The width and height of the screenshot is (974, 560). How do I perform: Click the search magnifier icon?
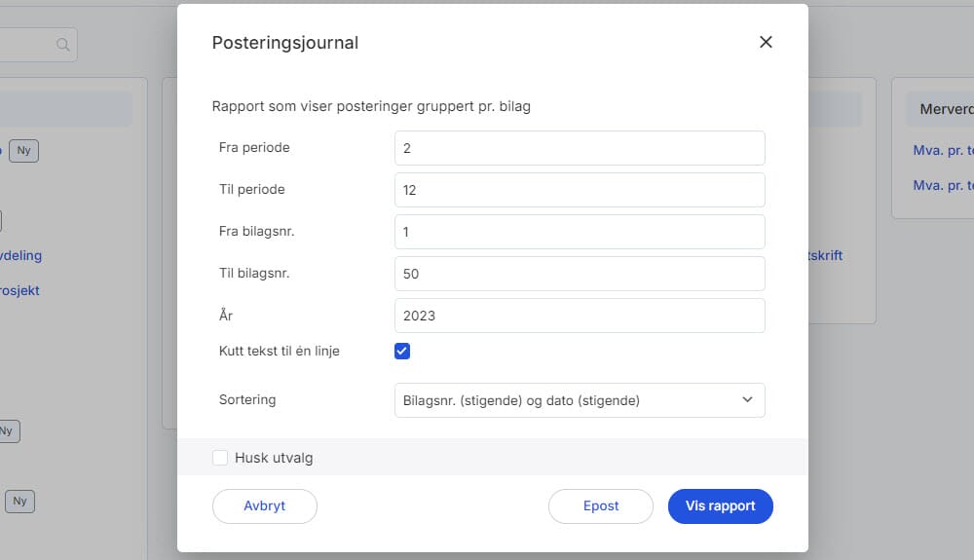[63, 45]
